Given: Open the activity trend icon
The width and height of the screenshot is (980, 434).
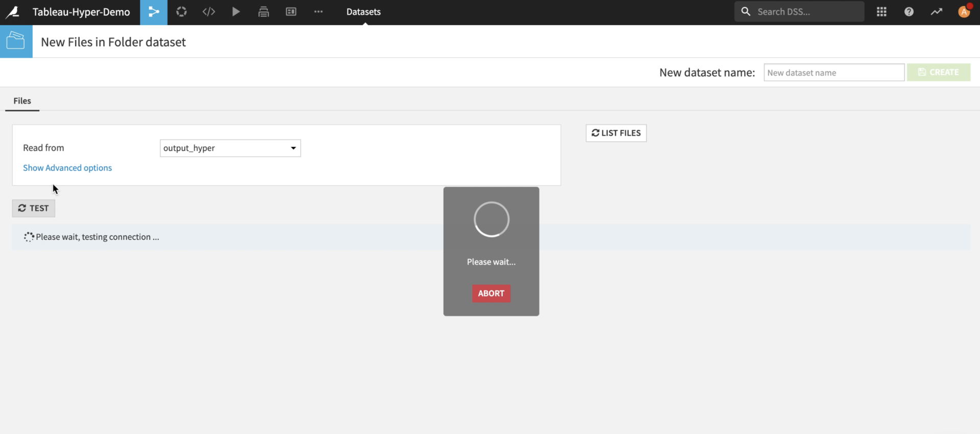Looking at the screenshot, I should 937,12.
